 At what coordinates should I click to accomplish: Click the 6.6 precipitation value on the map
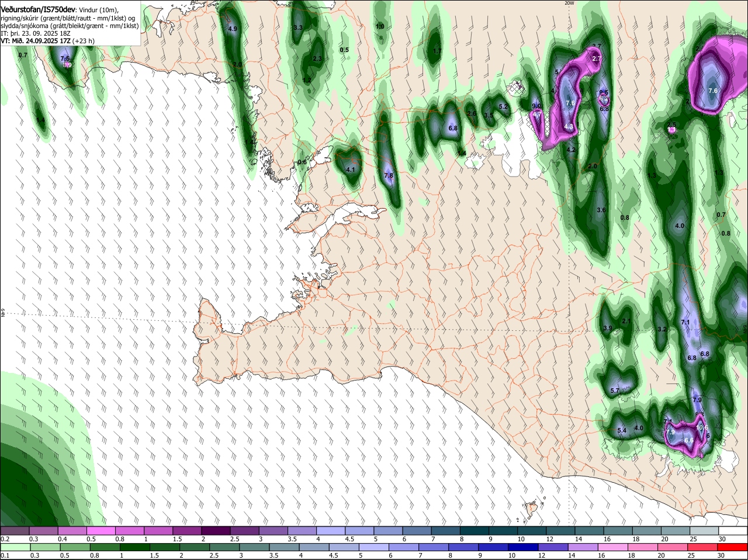688,440
